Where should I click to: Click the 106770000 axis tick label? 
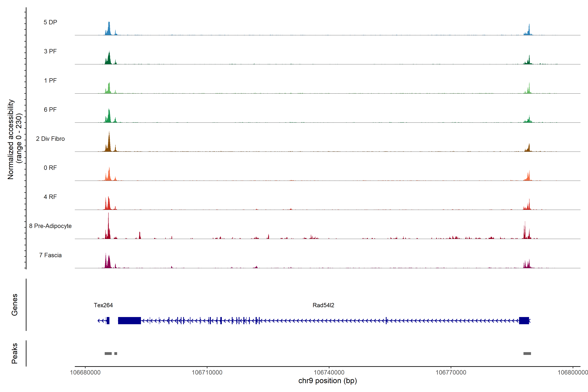(451, 373)
